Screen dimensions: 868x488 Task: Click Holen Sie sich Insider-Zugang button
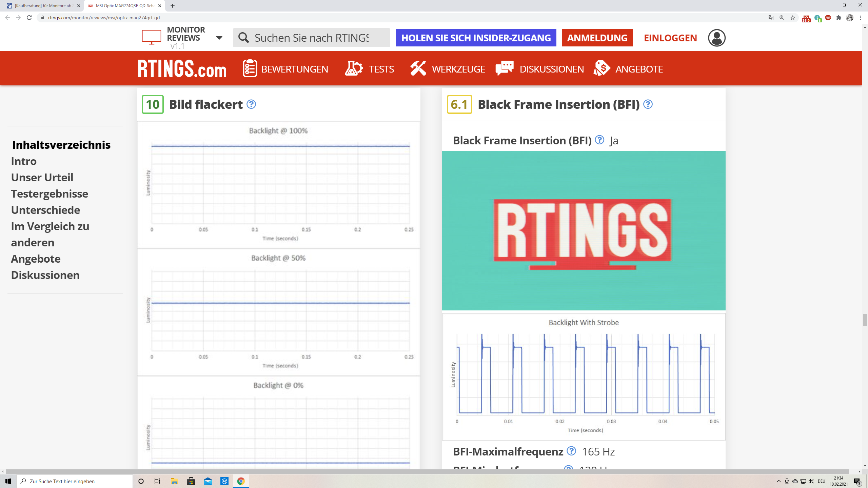[x=476, y=38]
